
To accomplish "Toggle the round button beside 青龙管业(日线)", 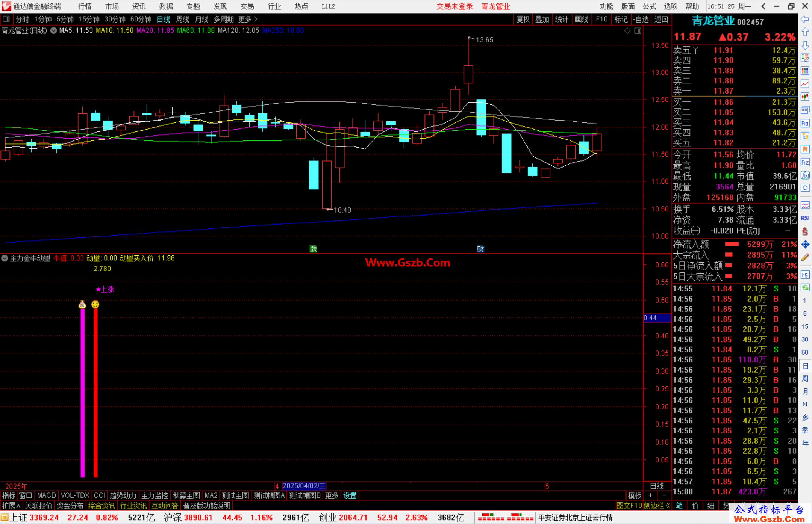I will (53, 30).
